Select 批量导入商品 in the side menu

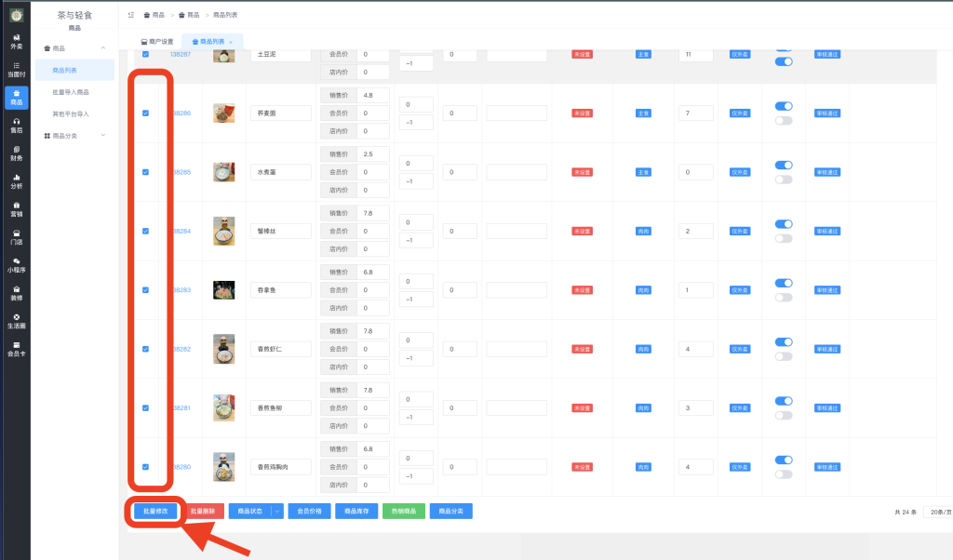click(x=71, y=92)
